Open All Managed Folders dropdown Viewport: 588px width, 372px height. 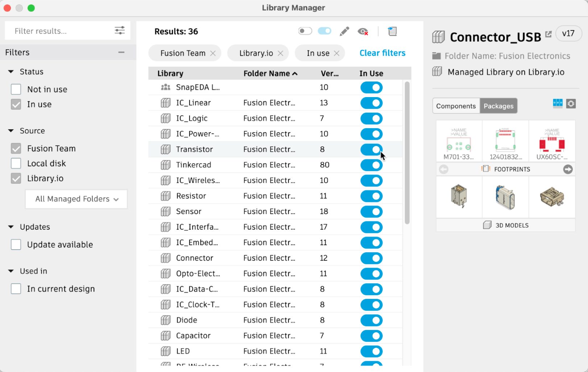(76, 199)
